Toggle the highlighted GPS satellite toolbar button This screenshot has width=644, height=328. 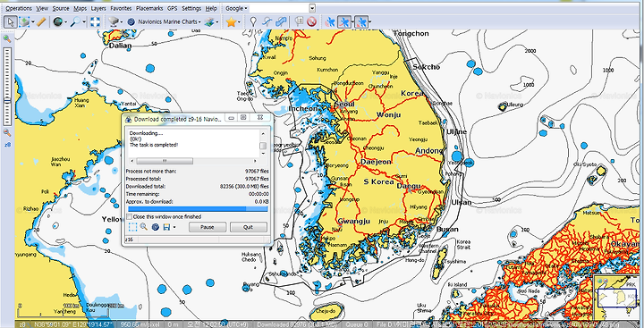[x=343, y=21]
